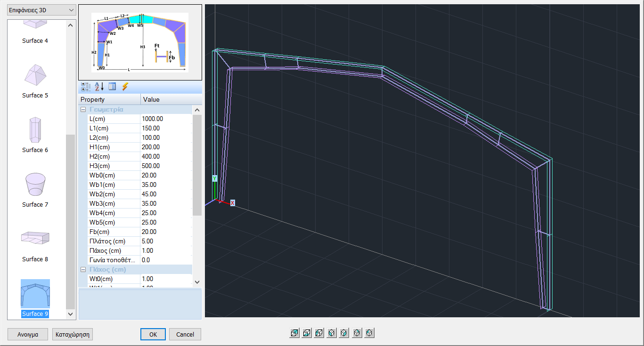
Task: Select isometric view with lower-left face highlighted
Action: [332, 333]
